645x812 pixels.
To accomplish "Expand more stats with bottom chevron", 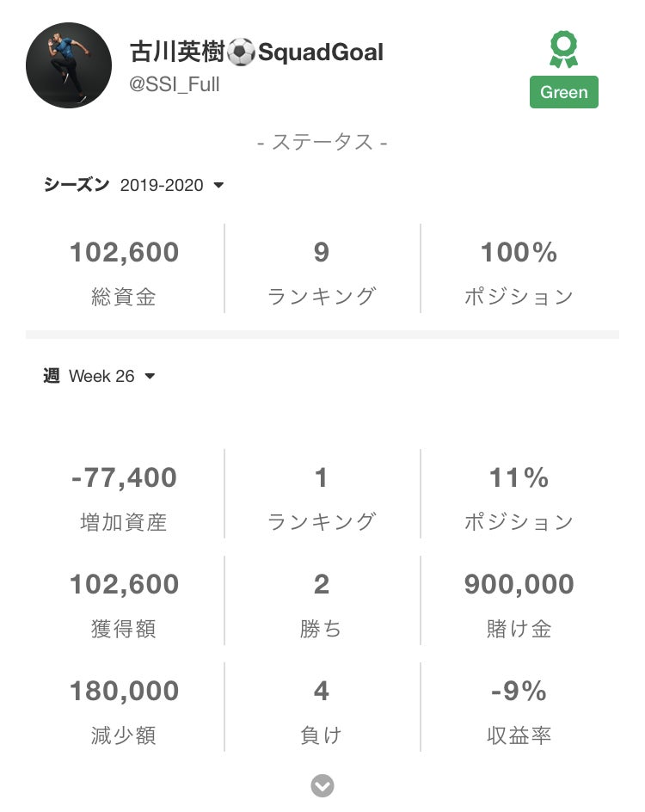I will (322, 785).
